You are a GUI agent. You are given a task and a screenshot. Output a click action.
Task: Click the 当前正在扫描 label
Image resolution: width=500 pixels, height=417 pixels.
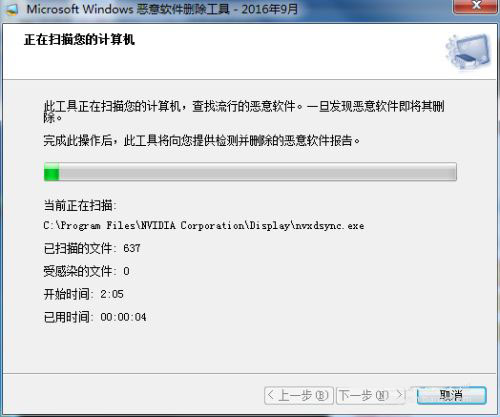tap(80, 205)
